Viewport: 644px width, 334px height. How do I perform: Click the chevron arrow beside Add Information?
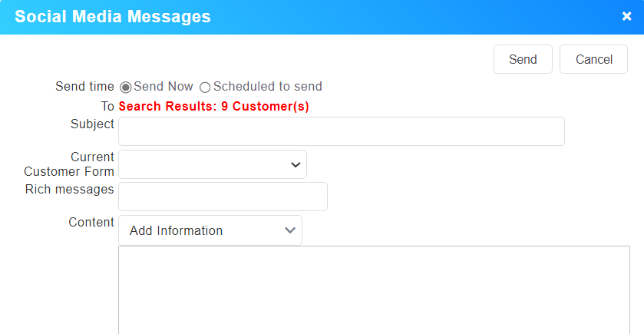coord(290,230)
